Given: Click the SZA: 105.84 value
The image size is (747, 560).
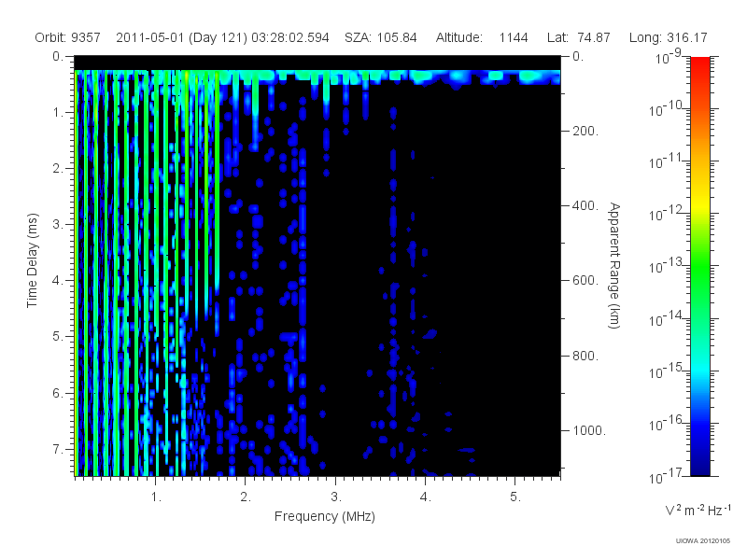Looking at the screenshot, I should [381, 37].
